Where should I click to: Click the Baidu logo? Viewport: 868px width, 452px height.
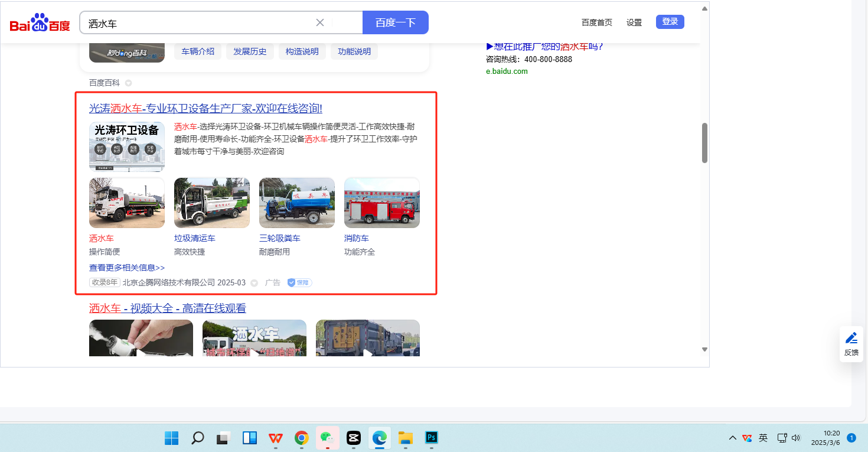click(x=40, y=23)
